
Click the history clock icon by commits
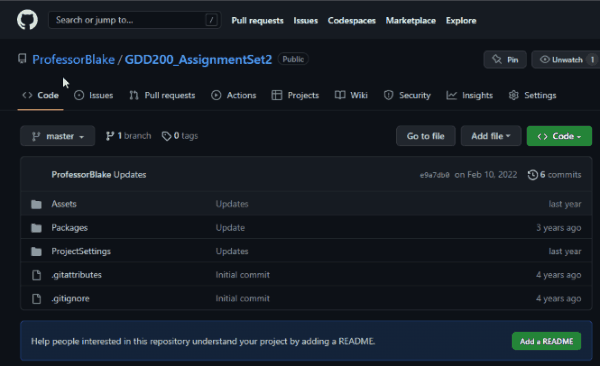pyautogui.click(x=533, y=175)
